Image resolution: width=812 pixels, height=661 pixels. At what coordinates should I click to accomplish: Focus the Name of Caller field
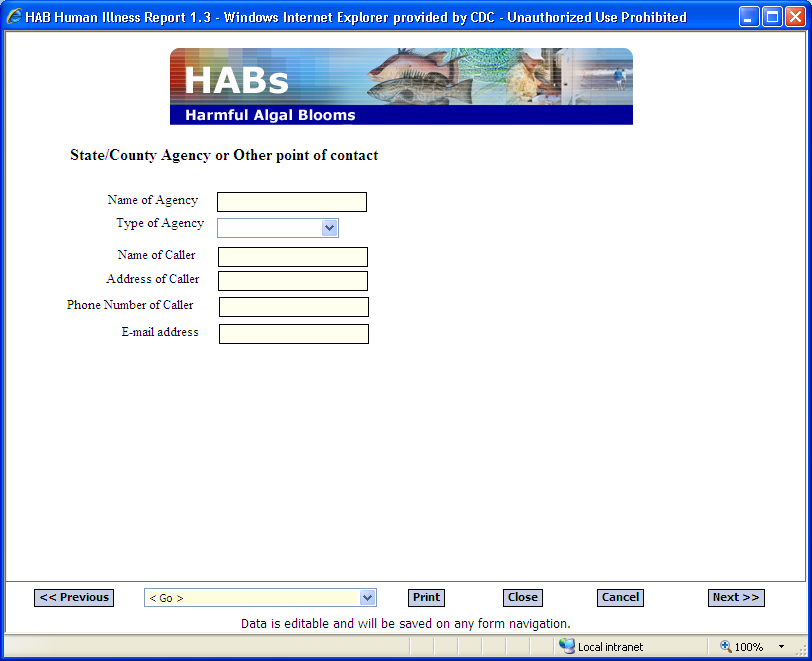click(x=293, y=257)
